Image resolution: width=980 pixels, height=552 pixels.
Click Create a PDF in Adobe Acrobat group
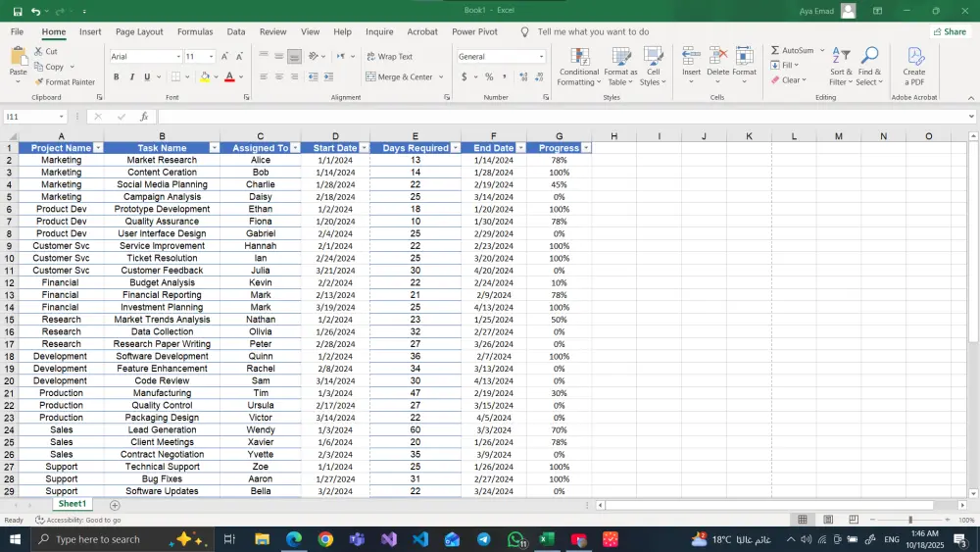[x=913, y=67]
